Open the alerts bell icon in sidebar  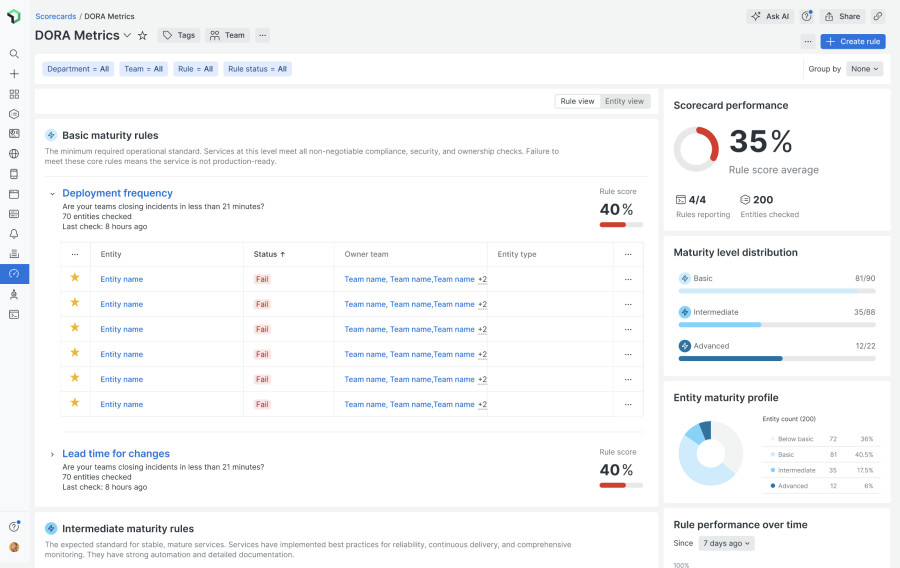(14, 234)
